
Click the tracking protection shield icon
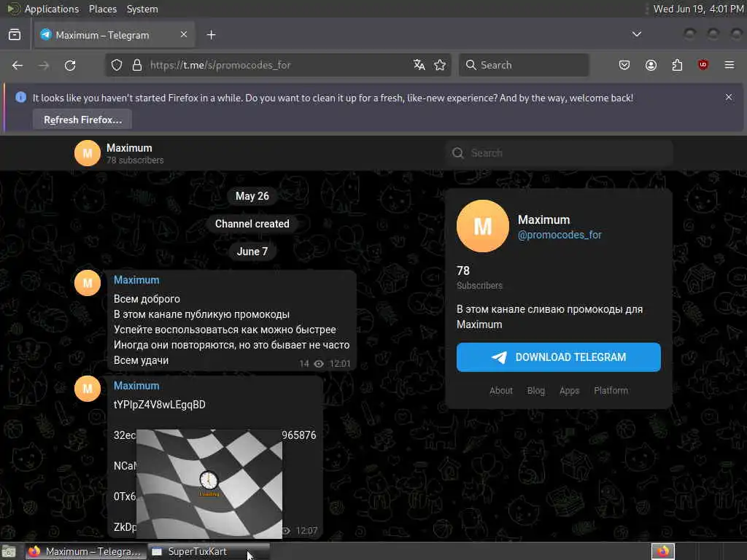(117, 65)
